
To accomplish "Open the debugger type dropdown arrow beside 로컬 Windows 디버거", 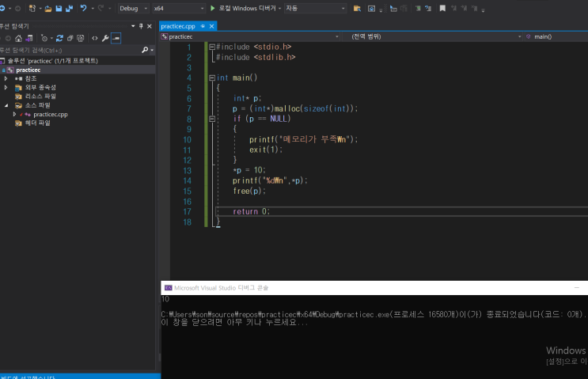I will click(x=279, y=8).
